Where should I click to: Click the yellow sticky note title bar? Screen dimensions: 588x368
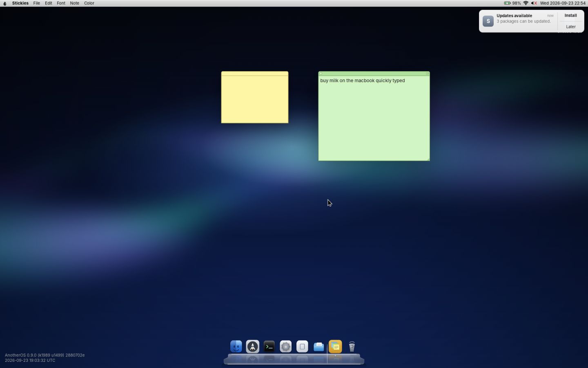tap(255, 74)
